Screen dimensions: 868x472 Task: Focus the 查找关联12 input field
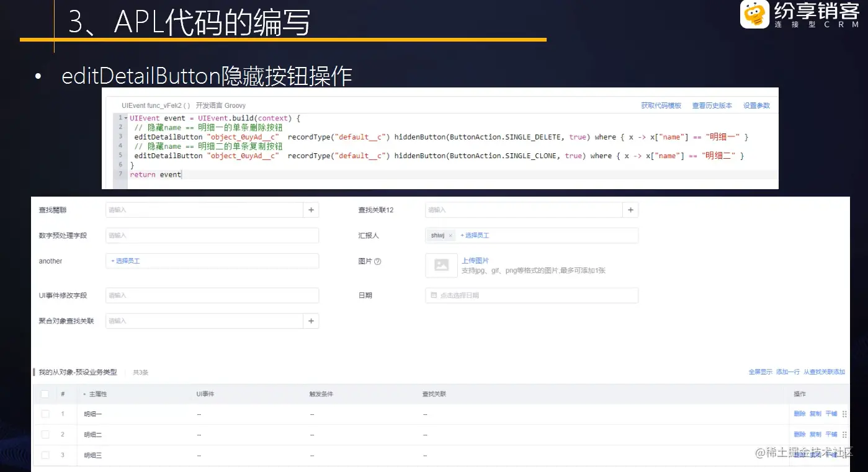[524, 210]
